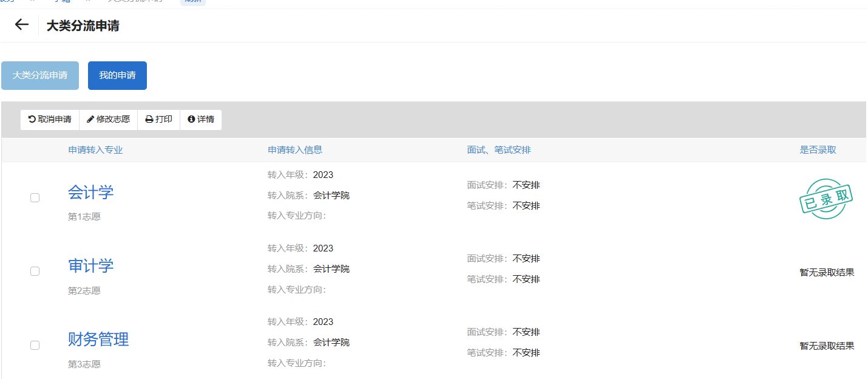868x379 pixels.
Task: Tick the 审计学 row checkbox
Action: [x=35, y=271]
